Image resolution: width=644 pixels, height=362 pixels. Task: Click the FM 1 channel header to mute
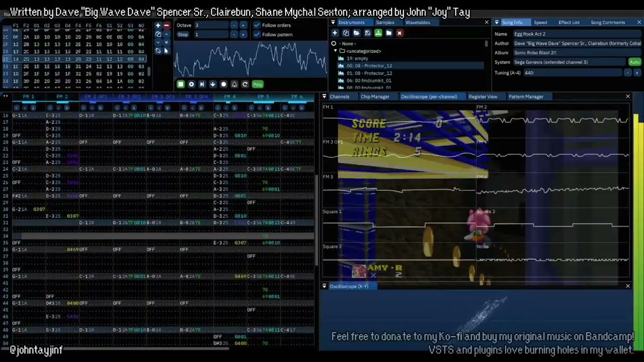click(29, 97)
